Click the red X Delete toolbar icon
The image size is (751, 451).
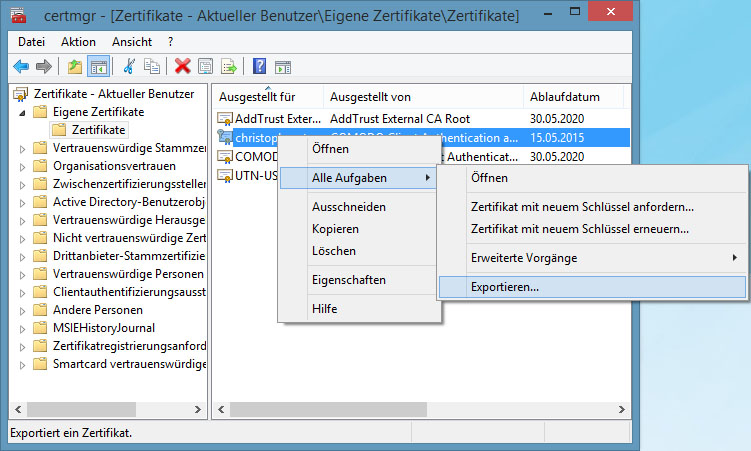(x=182, y=66)
